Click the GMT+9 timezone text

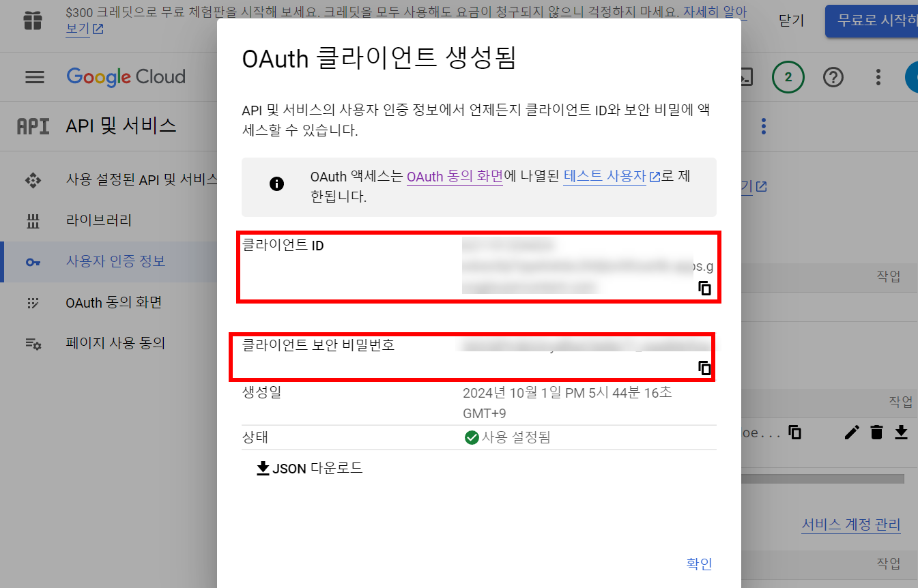484,413
